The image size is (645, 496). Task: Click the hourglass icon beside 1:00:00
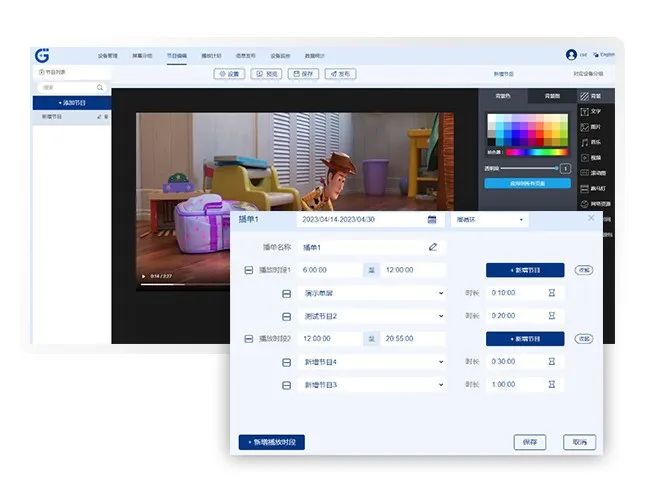(x=552, y=385)
